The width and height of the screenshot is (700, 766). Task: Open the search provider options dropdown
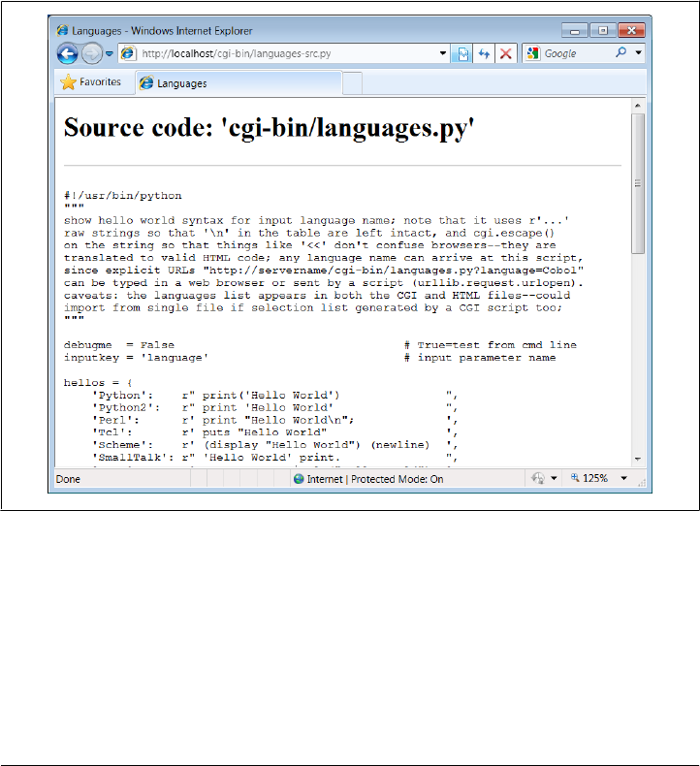638,52
